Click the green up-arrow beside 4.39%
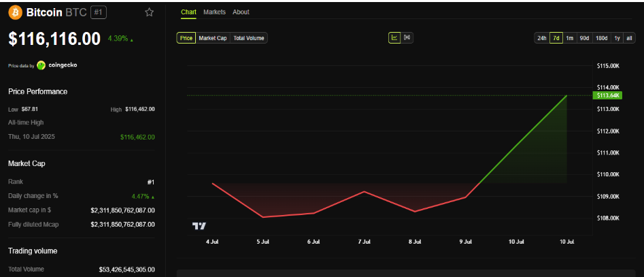Viewport: 644px width, 277px height. [x=131, y=40]
